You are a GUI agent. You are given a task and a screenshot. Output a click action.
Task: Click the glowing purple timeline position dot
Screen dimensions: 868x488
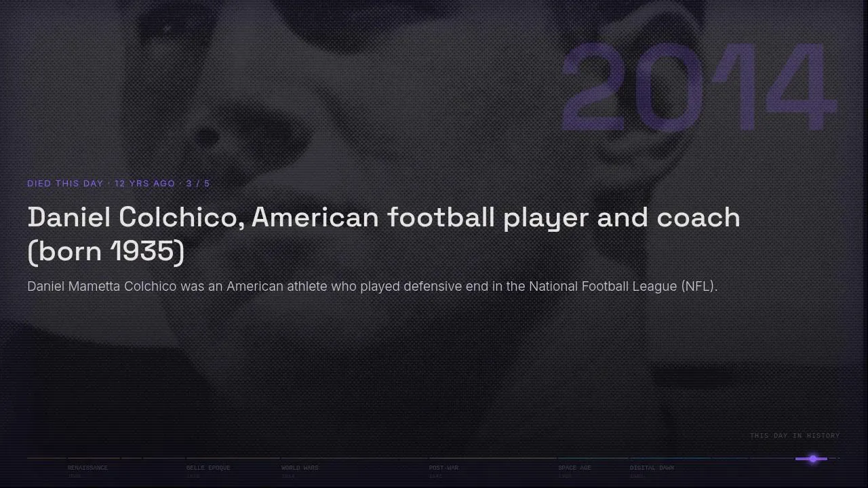(x=812, y=459)
